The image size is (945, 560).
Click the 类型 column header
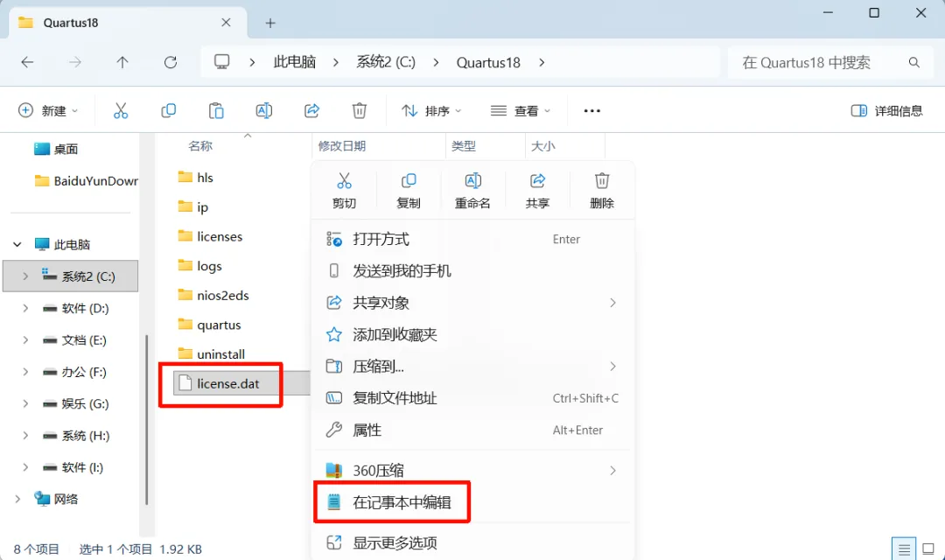pyautogui.click(x=486, y=146)
